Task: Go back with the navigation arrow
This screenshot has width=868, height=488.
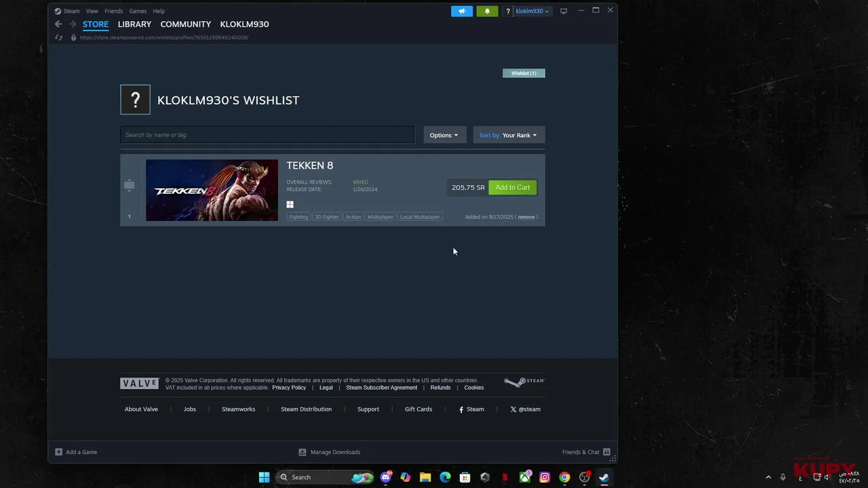Action: (x=58, y=24)
